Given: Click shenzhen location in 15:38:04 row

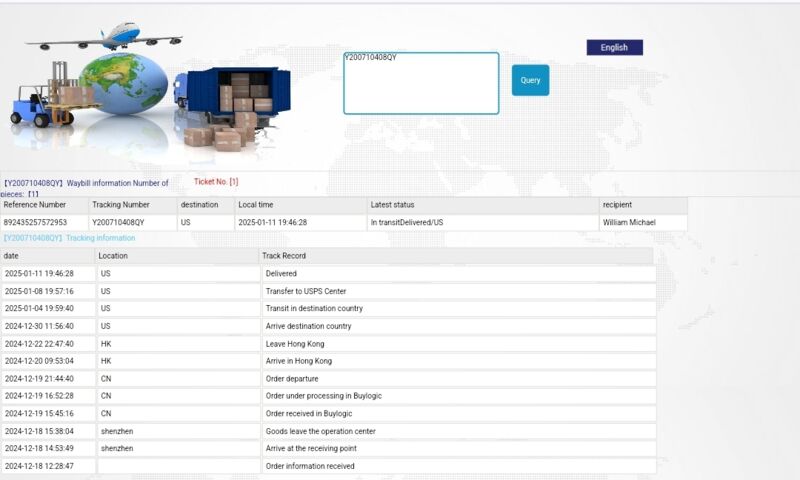Looking at the screenshot, I should tap(117, 432).
